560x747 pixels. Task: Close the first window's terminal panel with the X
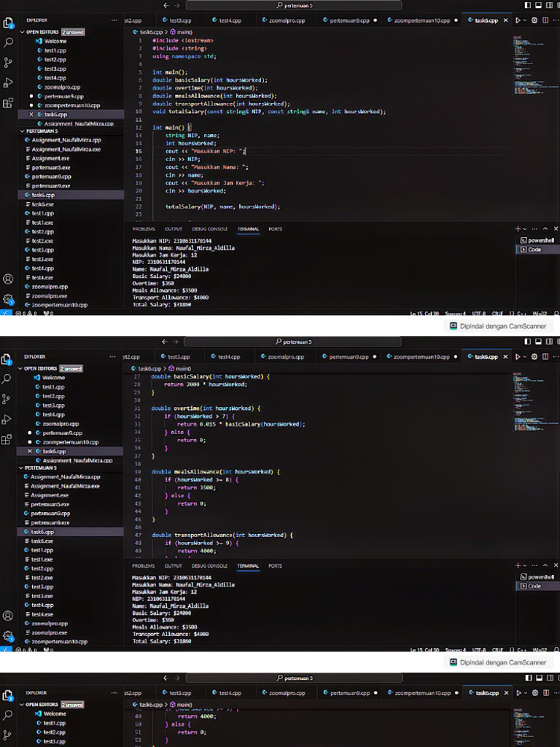pos(556,229)
